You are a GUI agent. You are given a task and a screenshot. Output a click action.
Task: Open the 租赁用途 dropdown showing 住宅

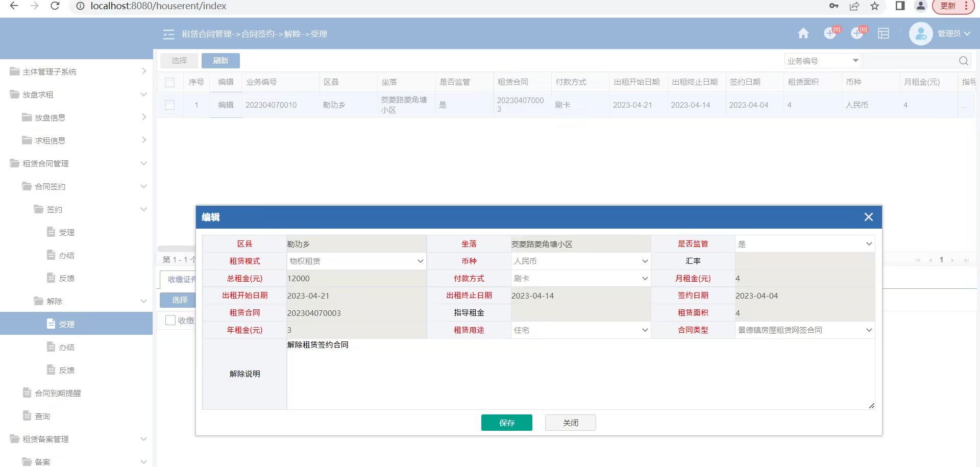581,330
